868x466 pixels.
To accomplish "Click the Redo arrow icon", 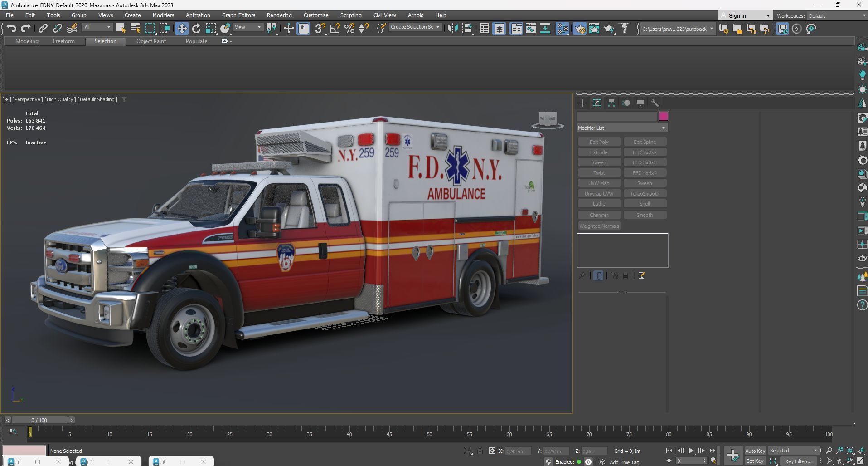I will (x=26, y=29).
